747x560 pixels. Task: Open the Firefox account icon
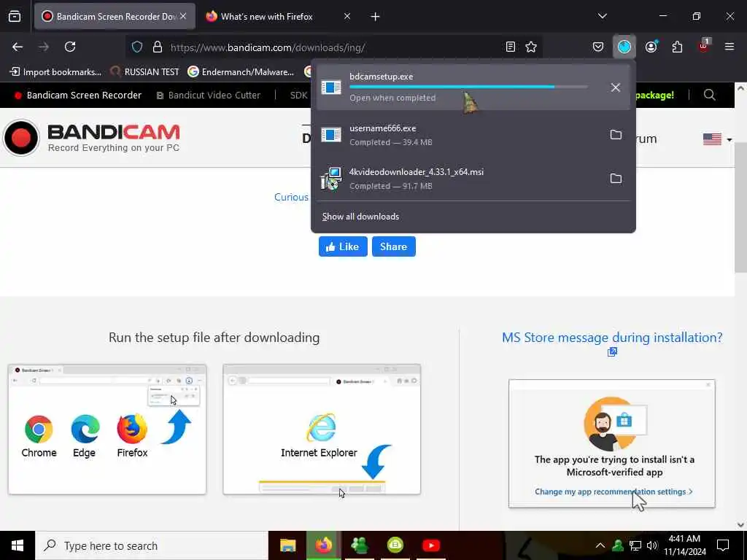651,47
